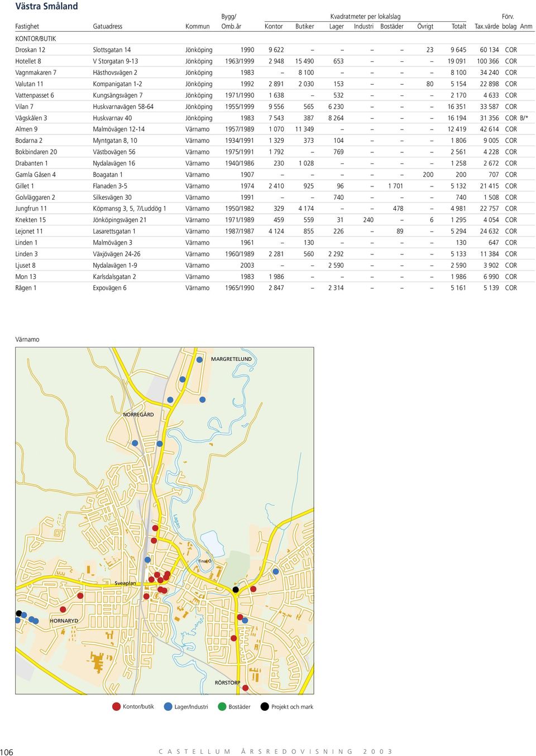Screen dimensions: 536x756
Task: Click address 'Karlsdalsgatan 2'
Action: click(114, 277)
